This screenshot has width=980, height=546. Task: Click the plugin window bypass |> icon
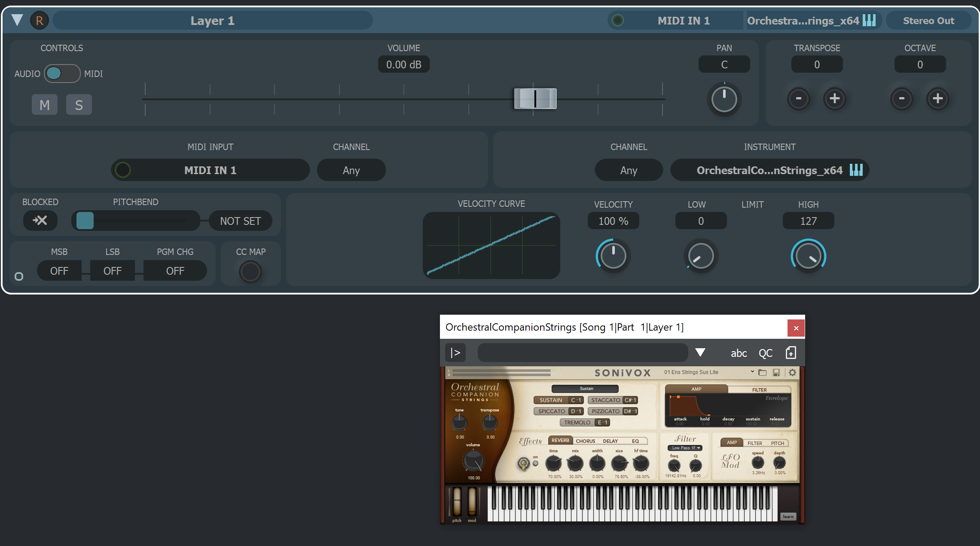pos(455,353)
